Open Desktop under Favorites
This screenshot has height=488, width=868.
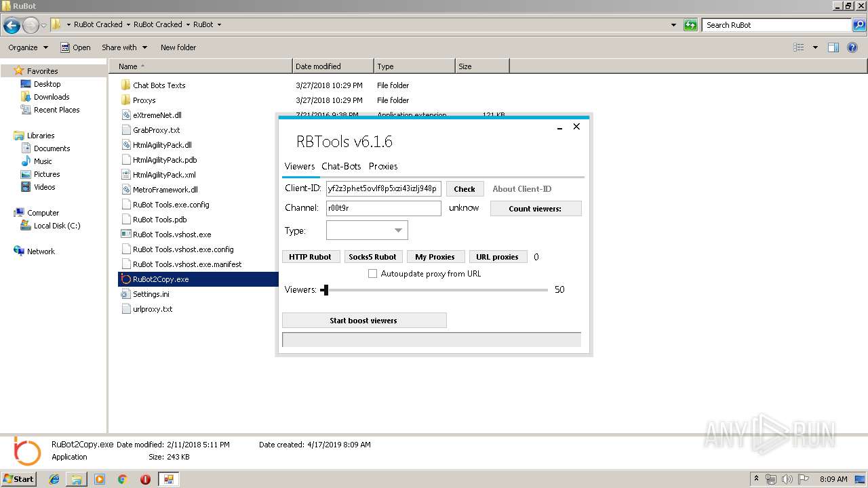47,84
